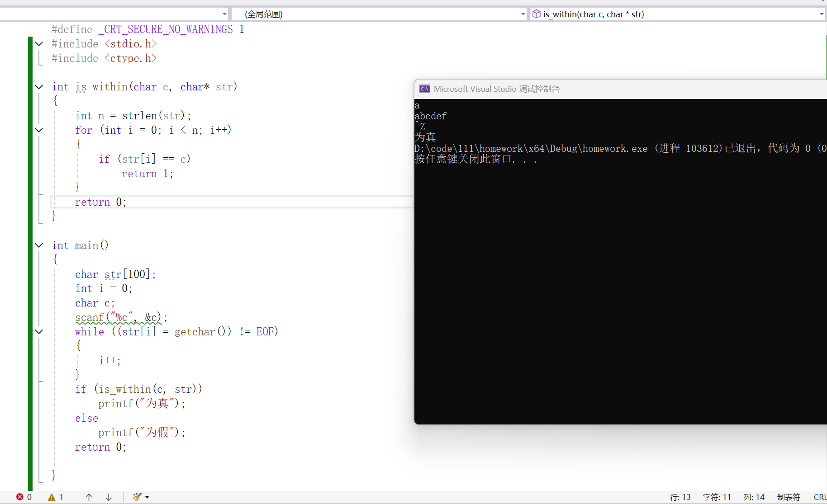Click the error count icon in status bar
The width and height of the screenshot is (827, 504).
pyautogui.click(x=20, y=497)
